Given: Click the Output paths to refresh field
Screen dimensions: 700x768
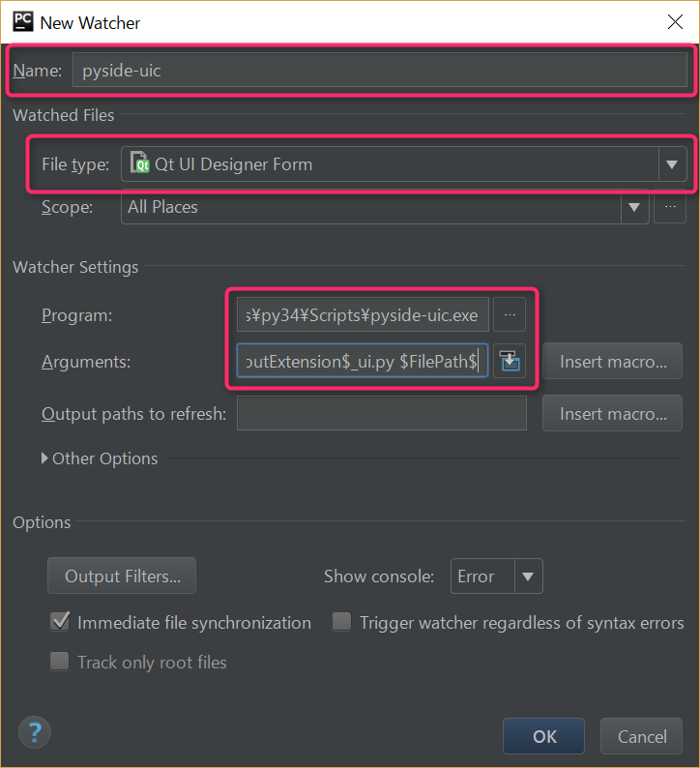Looking at the screenshot, I should click(x=382, y=413).
